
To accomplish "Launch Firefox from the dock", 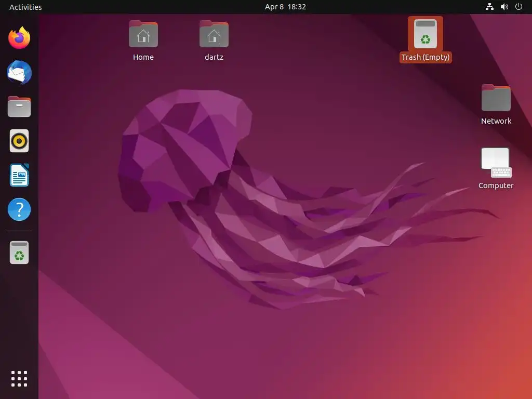I will tap(19, 37).
